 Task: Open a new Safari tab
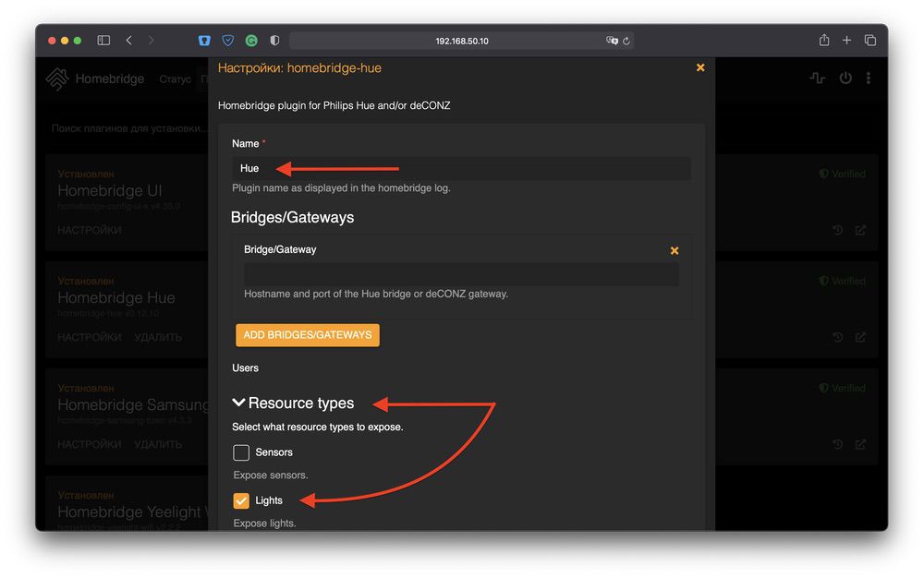pyautogui.click(x=846, y=40)
